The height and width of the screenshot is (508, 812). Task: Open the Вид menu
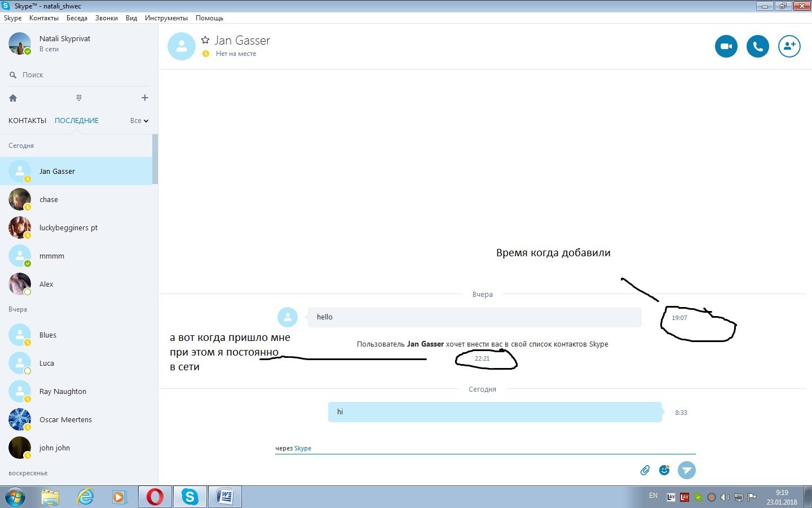[x=131, y=18]
